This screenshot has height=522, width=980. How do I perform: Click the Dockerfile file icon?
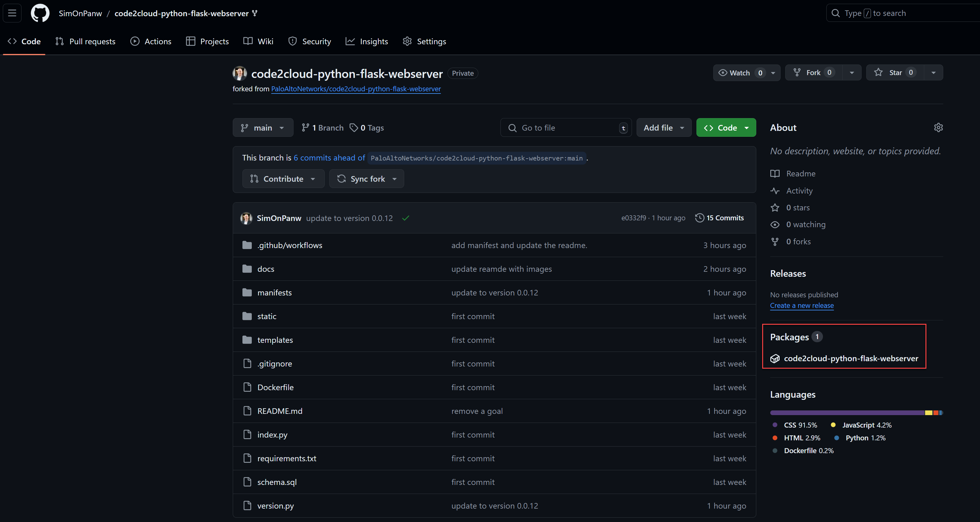(247, 387)
